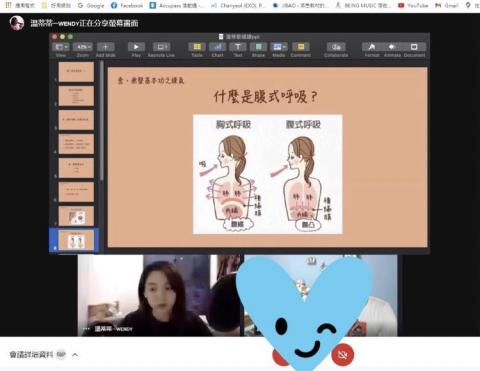Open the Animate inspector
Screen dimensions: 480x371
(392, 47)
